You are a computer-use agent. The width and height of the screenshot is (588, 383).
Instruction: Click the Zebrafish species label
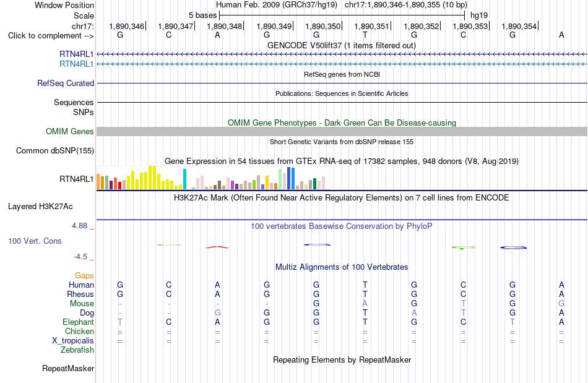[77, 350]
